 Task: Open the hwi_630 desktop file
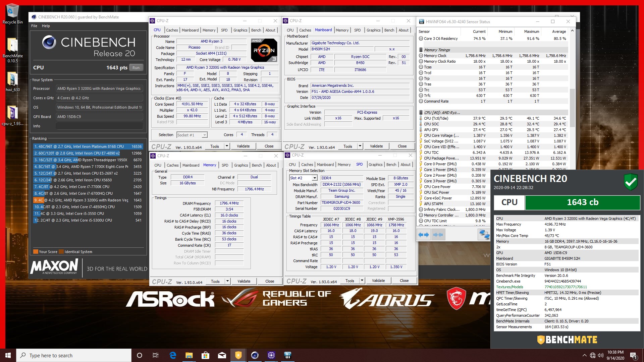12,82
